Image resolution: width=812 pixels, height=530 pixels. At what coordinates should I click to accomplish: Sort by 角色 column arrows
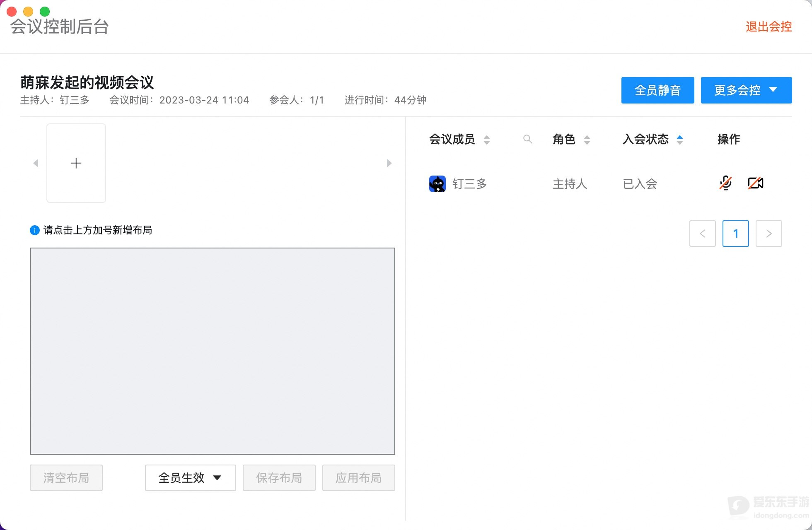click(x=587, y=140)
